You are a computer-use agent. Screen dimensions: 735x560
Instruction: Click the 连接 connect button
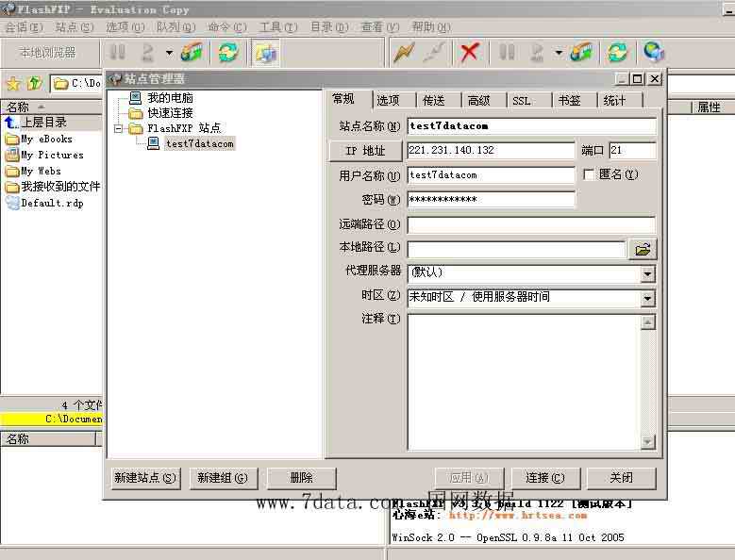545,478
